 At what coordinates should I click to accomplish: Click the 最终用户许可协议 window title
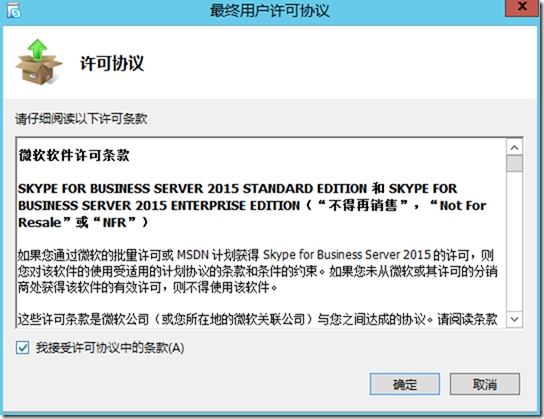click(270, 10)
